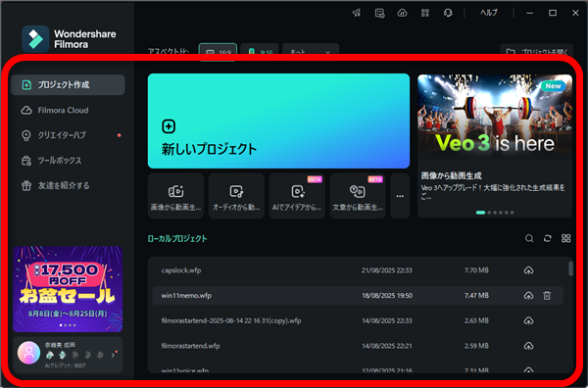Open the 画像から動画生成 tool tile
This screenshot has height=388, width=588.
click(175, 196)
